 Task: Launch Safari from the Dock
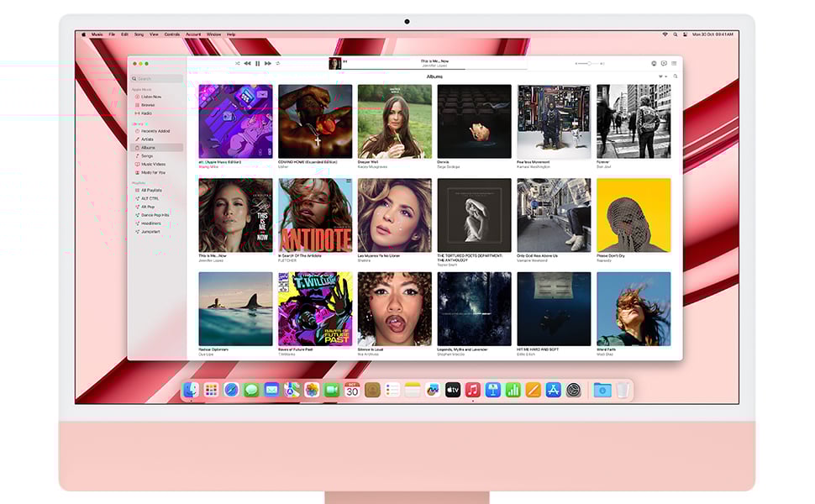[x=231, y=390]
